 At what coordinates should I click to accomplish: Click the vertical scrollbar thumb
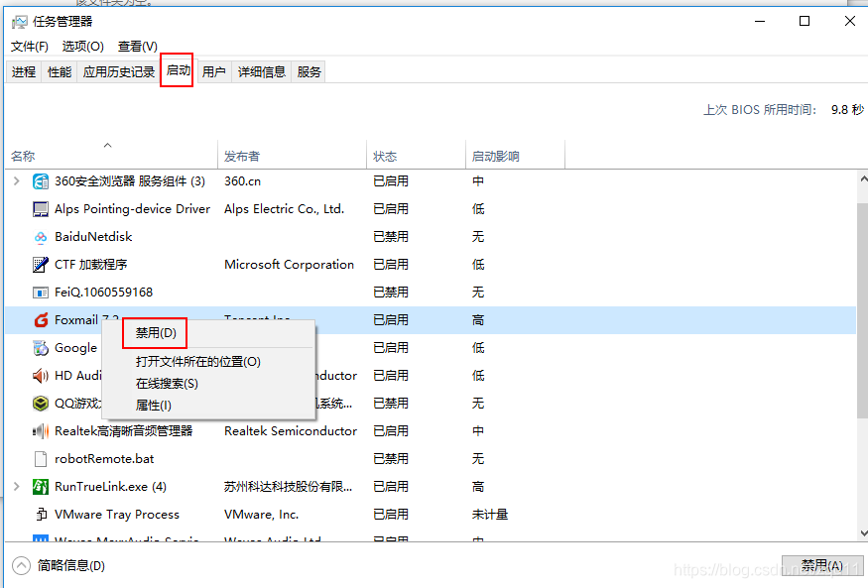pyautogui.click(x=862, y=309)
